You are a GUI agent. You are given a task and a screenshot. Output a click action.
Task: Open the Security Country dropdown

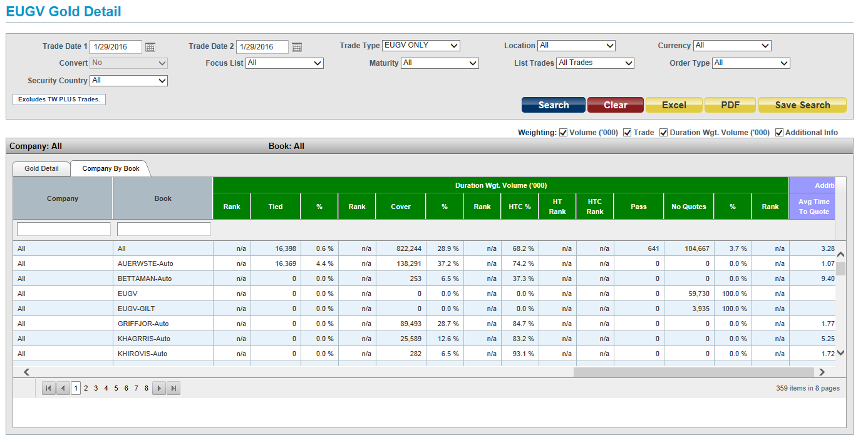tap(129, 81)
